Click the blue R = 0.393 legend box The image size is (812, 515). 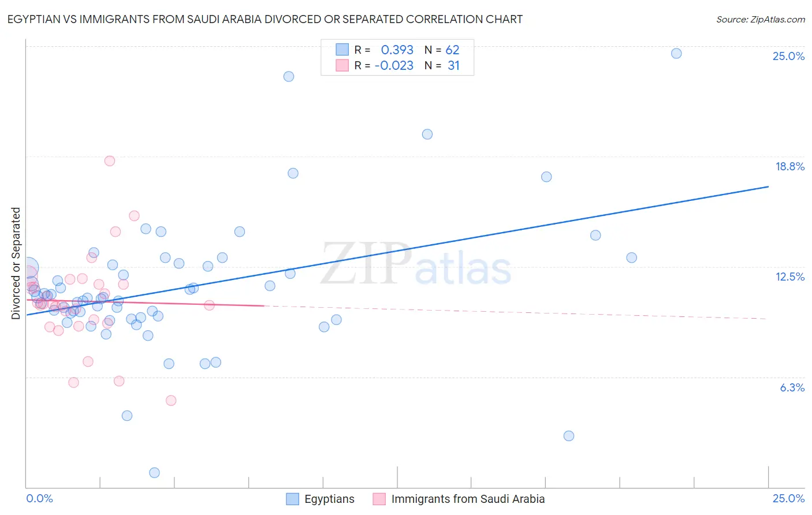342,50
